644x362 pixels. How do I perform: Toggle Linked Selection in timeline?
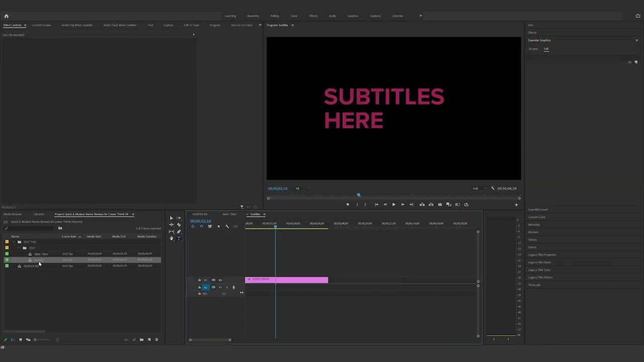click(x=210, y=226)
